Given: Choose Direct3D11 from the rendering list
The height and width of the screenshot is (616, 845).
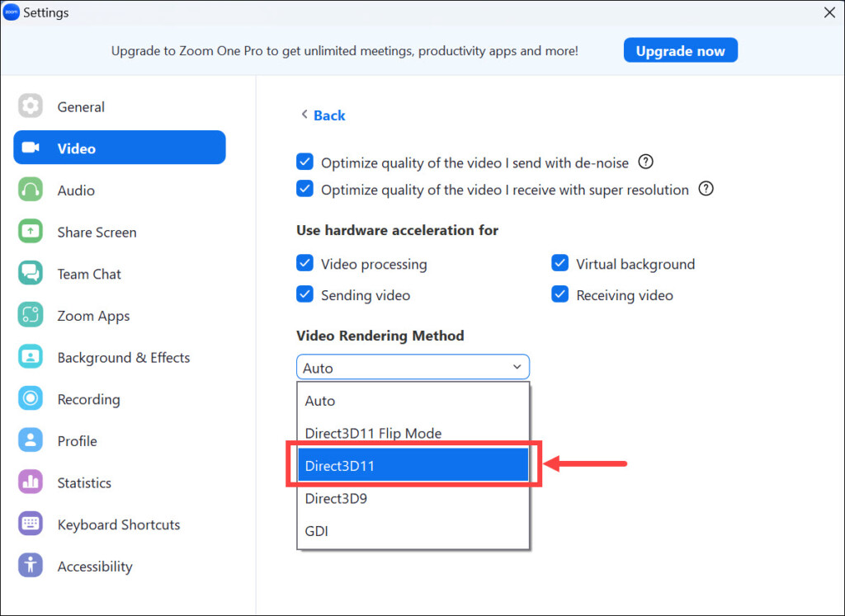Looking at the screenshot, I should [x=413, y=466].
